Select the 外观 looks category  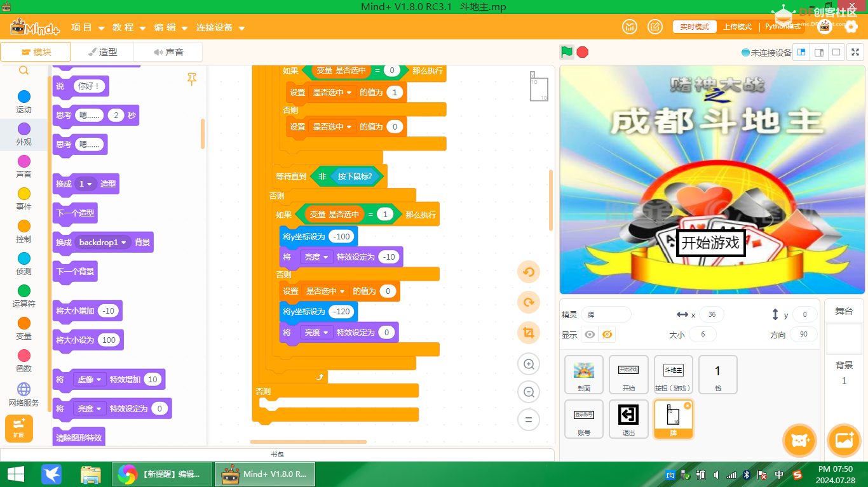point(24,135)
